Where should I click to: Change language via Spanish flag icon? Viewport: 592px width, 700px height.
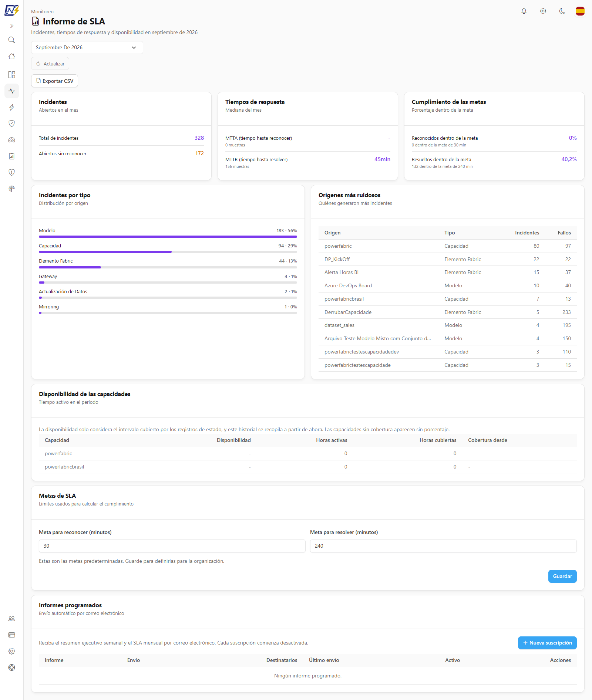coord(580,11)
